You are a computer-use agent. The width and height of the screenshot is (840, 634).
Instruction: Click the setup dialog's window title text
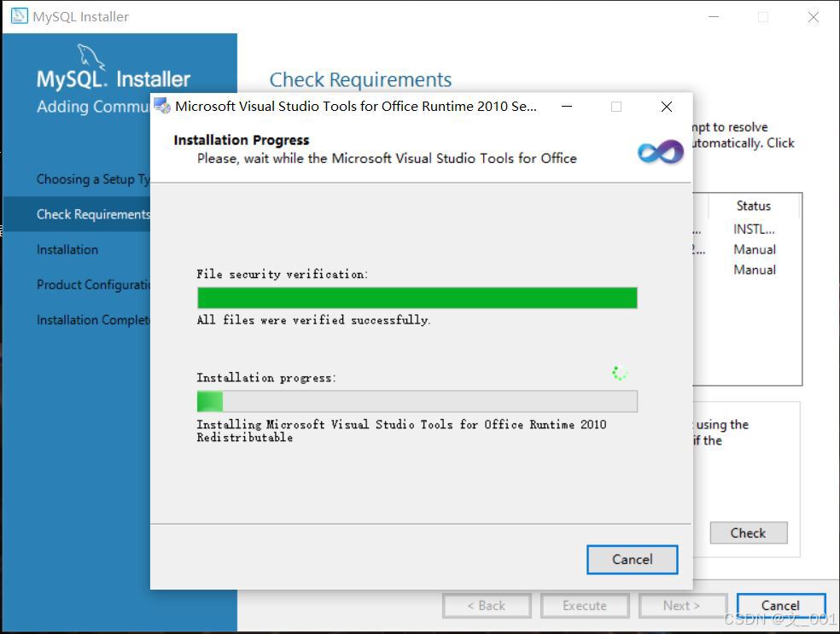click(356, 106)
